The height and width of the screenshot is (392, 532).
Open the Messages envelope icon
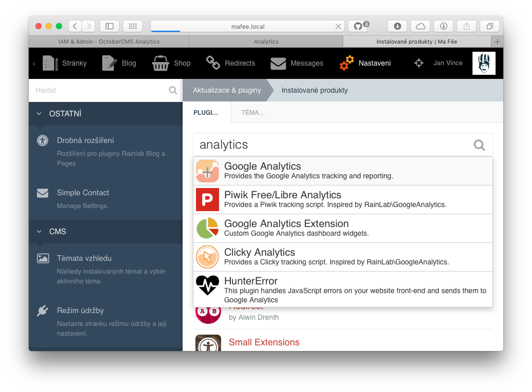pyautogui.click(x=278, y=64)
